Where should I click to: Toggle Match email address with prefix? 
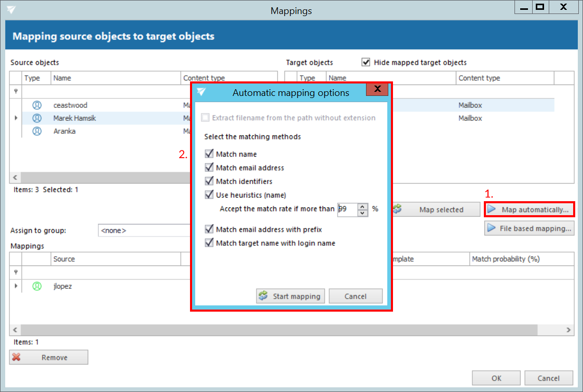pyautogui.click(x=209, y=229)
